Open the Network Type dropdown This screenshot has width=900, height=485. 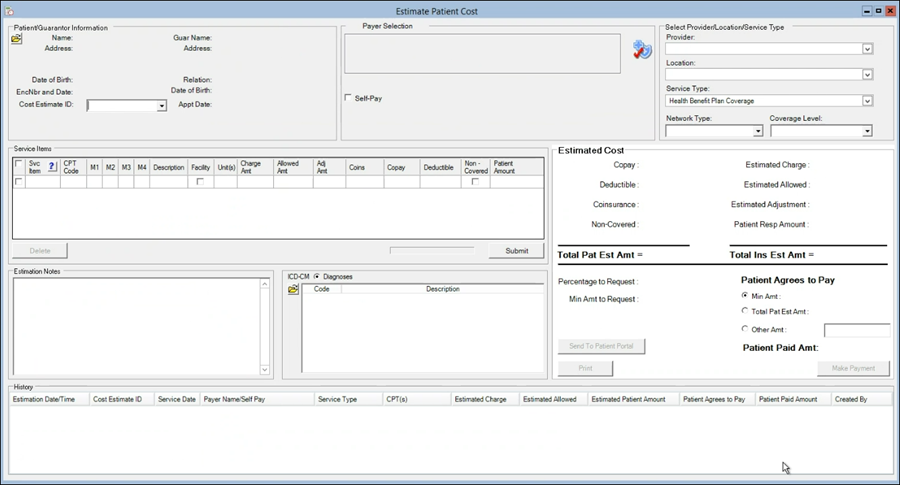(x=758, y=131)
